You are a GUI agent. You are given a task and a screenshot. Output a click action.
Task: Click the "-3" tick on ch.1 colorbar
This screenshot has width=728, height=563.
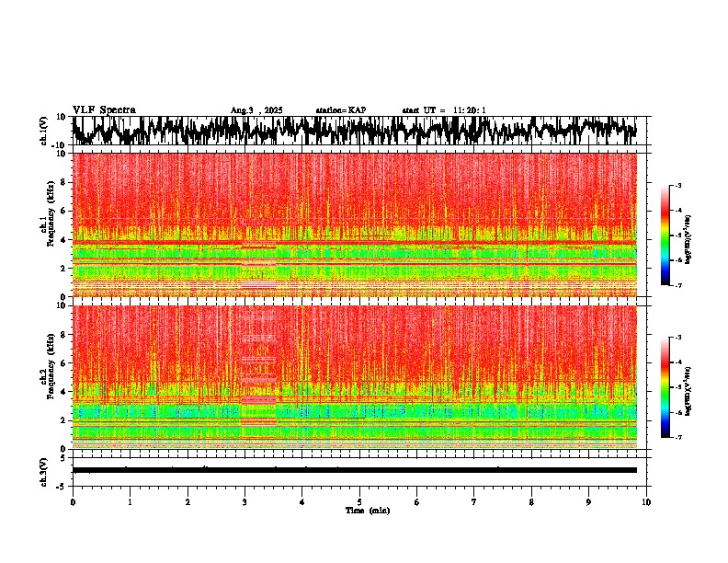(x=677, y=186)
